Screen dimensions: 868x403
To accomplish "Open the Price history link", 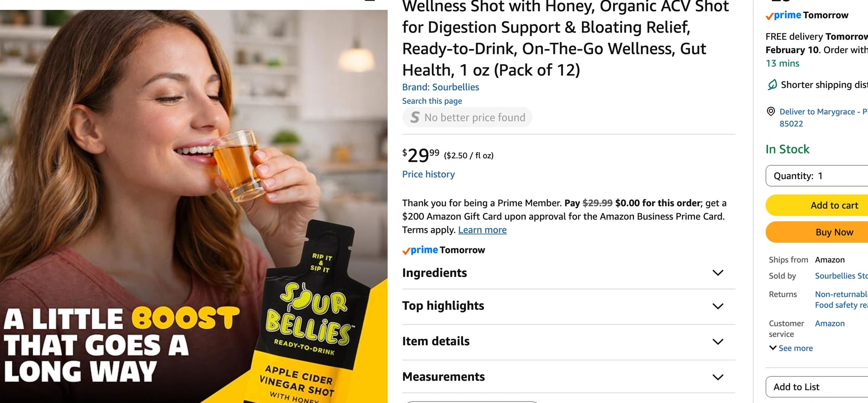I will click(428, 174).
